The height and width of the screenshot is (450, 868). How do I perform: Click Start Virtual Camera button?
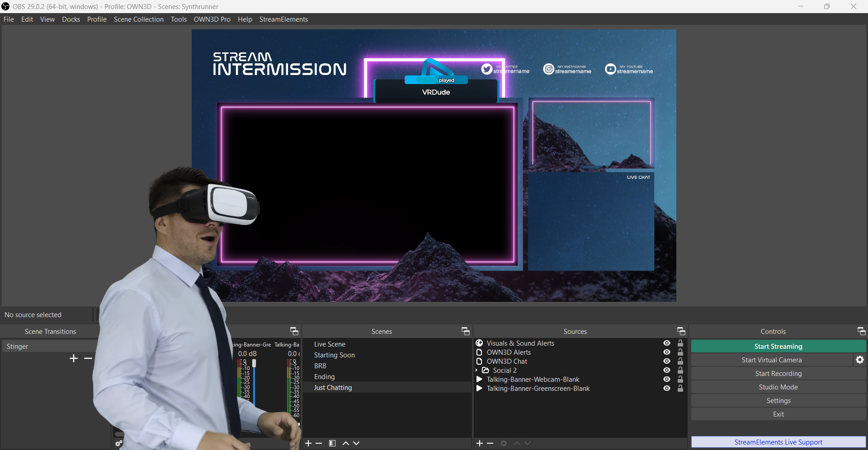(772, 360)
